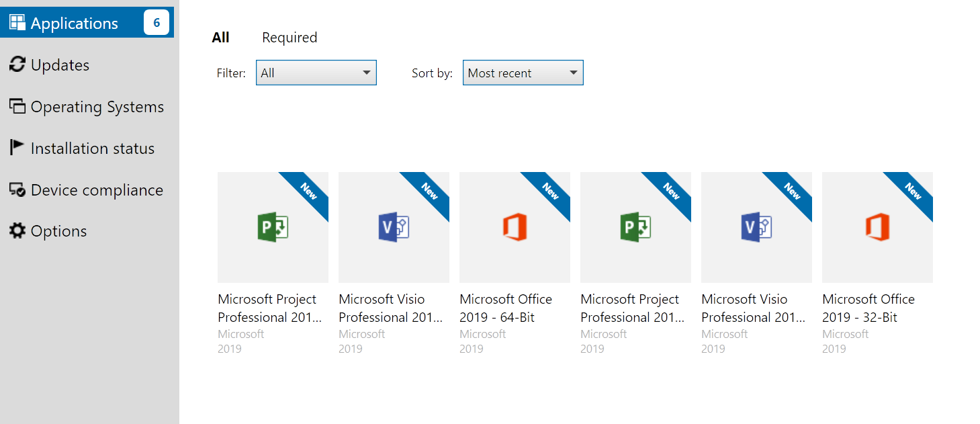This screenshot has height=424, width=980.
Task: Click the Applications grid icon in sidebar
Action: [17, 23]
